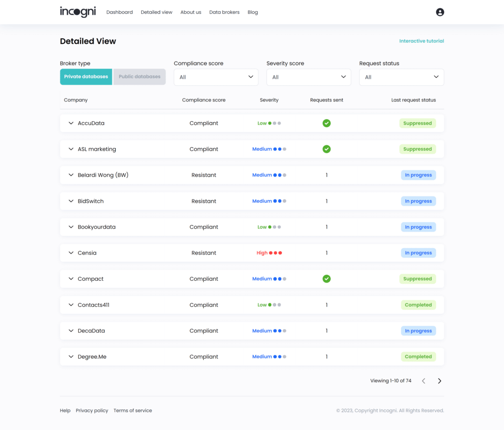Click In progress badge for Censia
This screenshot has height=430, width=504.
click(418, 253)
